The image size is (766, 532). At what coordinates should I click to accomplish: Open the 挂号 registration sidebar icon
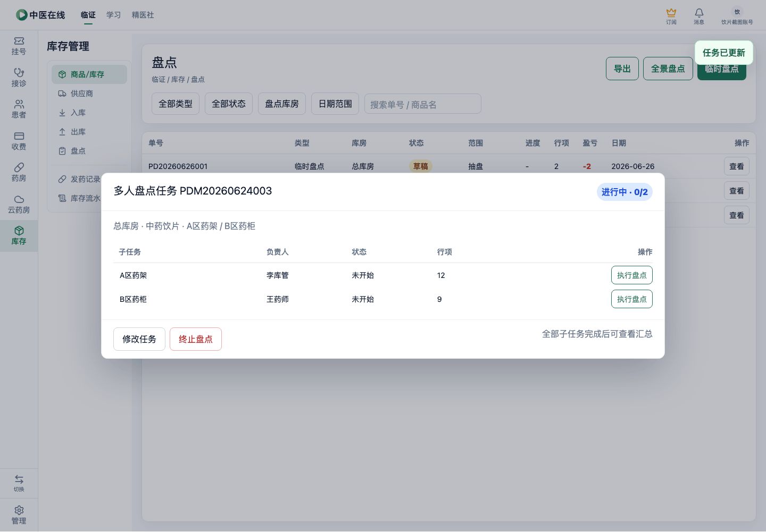(x=19, y=46)
